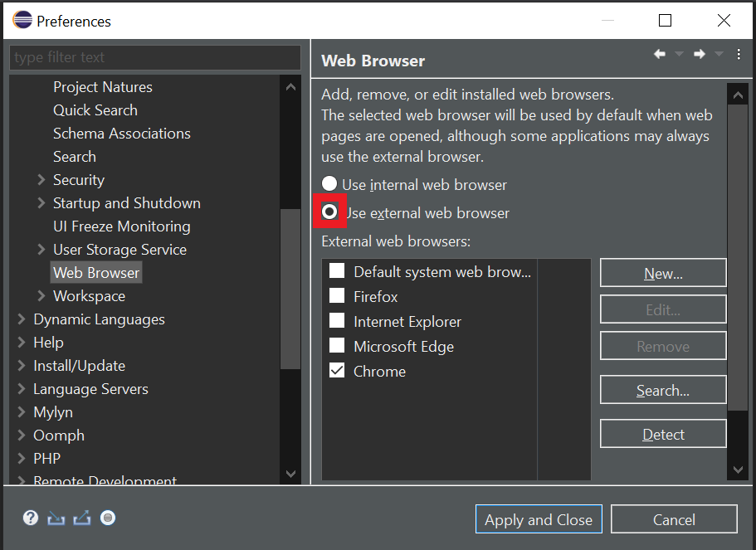Go back to previous preference page
The width and height of the screenshot is (756, 550).
click(x=659, y=53)
